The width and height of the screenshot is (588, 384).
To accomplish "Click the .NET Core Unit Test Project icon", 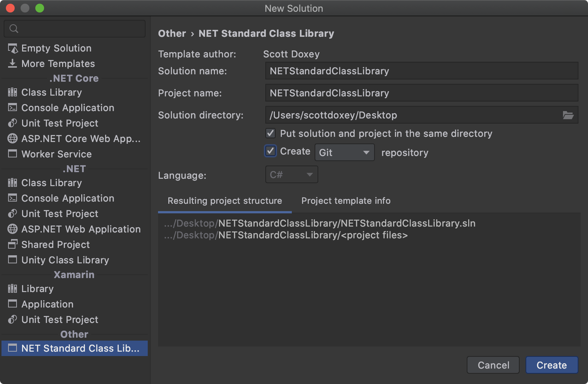I will (x=12, y=123).
